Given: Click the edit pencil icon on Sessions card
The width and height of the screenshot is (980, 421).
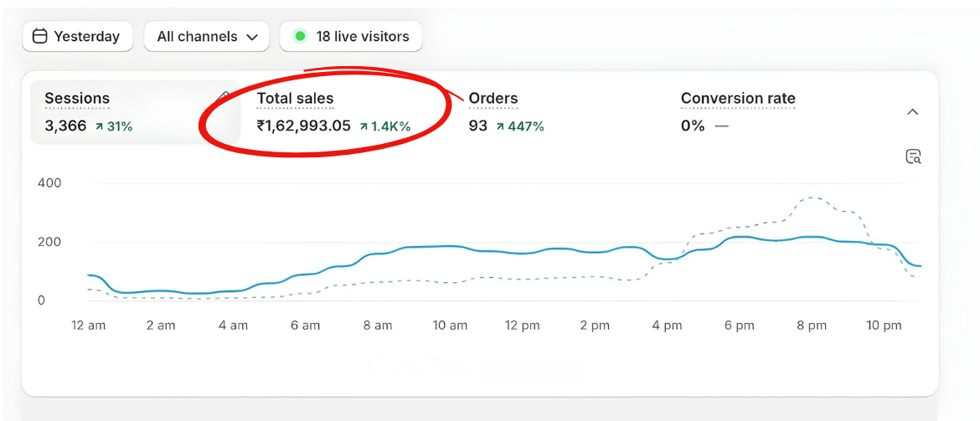Looking at the screenshot, I should [222, 97].
